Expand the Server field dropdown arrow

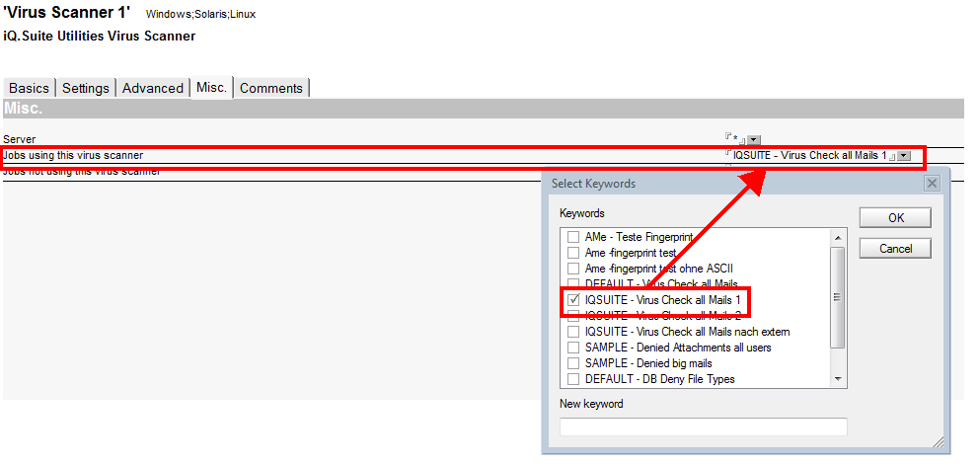coord(754,140)
